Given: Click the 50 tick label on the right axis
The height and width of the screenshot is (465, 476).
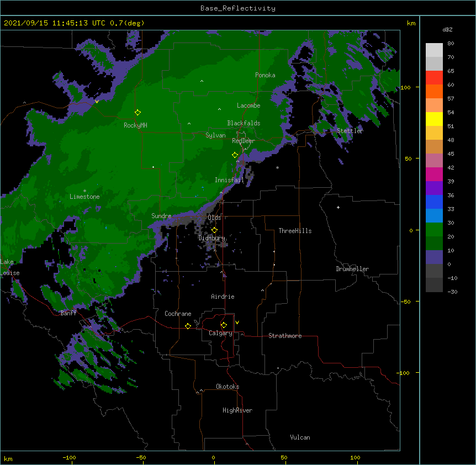Looking at the screenshot, I should tap(408, 158).
